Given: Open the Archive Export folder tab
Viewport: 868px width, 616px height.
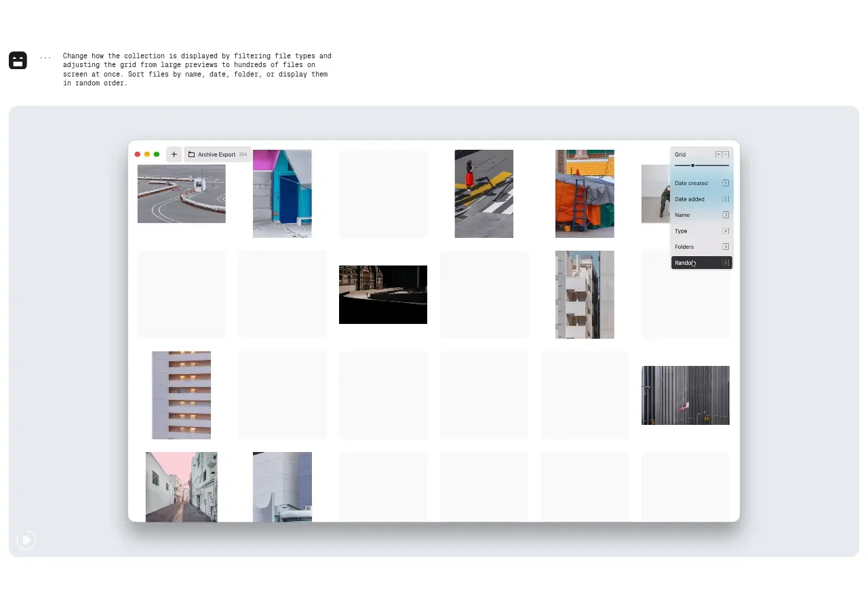Looking at the screenshot, I should tap(217, 155).
